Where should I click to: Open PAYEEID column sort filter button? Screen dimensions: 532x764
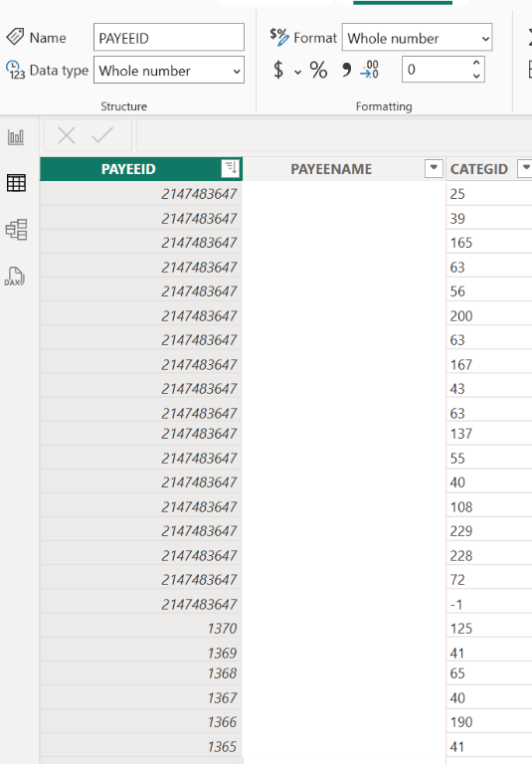point(231,168)
